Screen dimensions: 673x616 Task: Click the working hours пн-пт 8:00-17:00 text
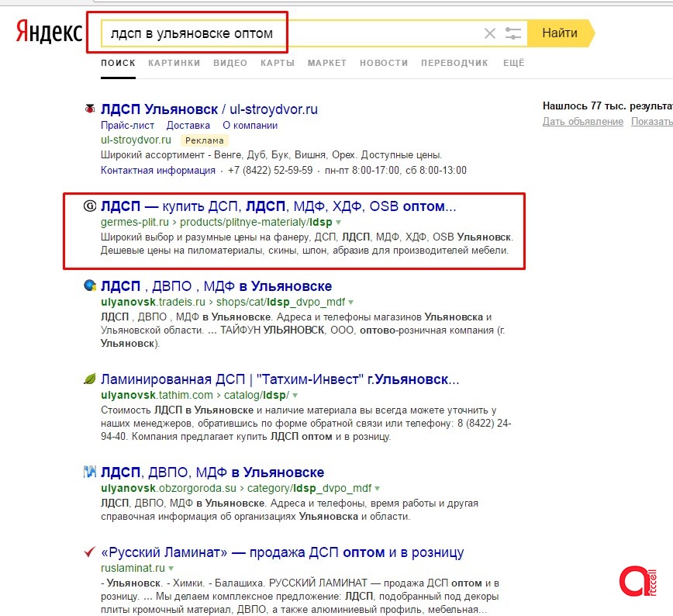coord(395,171)
